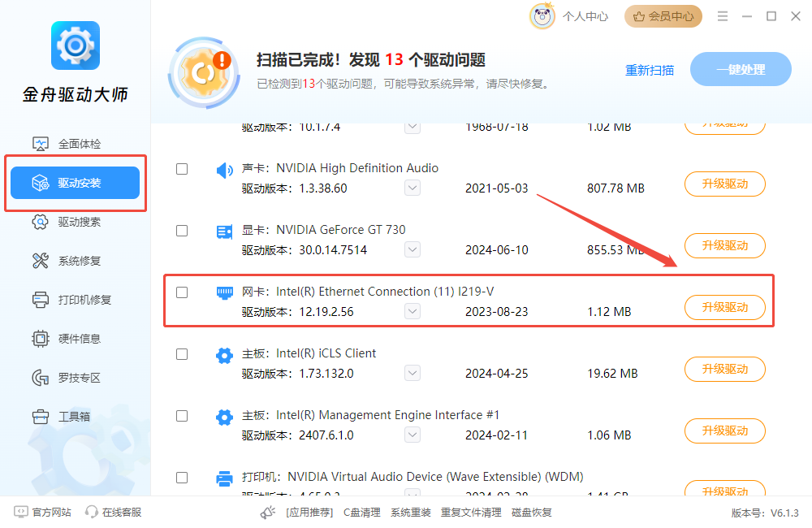
Task: Click the 金舟驱动大师 gear logo
Action: (76, 45)
